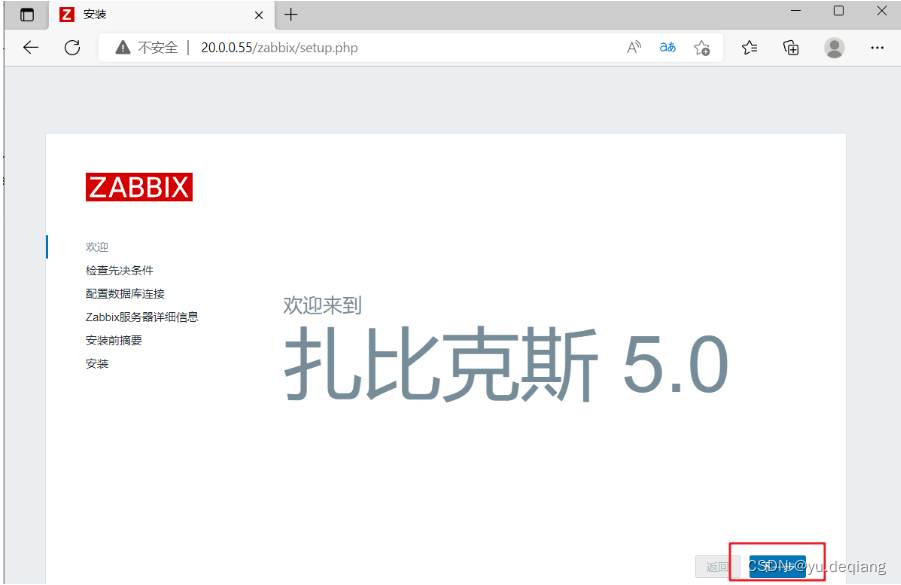Add this page to favorites
The height and width of the screenshot is (585, 901).
702,48
